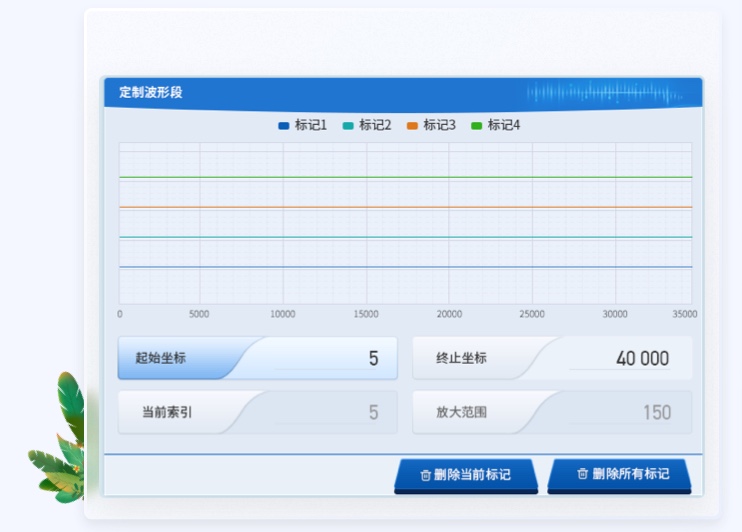Click the 放大范围 field showing 150

tap(620, 412)
